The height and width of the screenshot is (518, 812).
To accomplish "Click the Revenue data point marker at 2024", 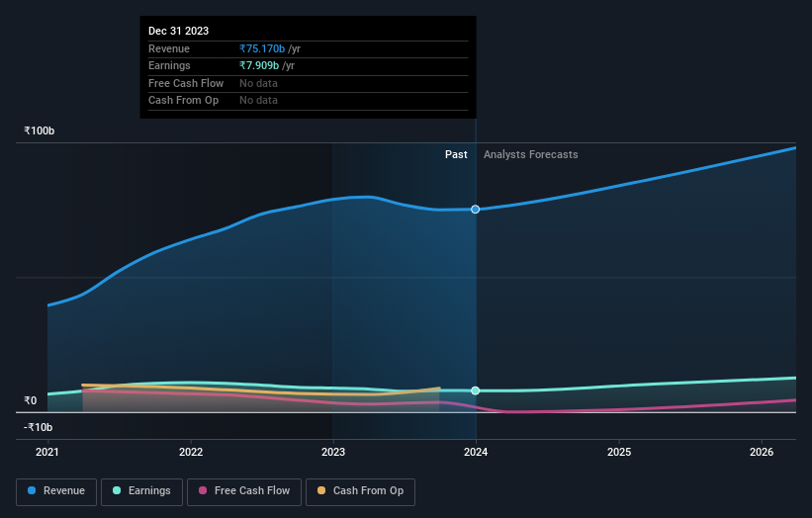I will [476, 209].
